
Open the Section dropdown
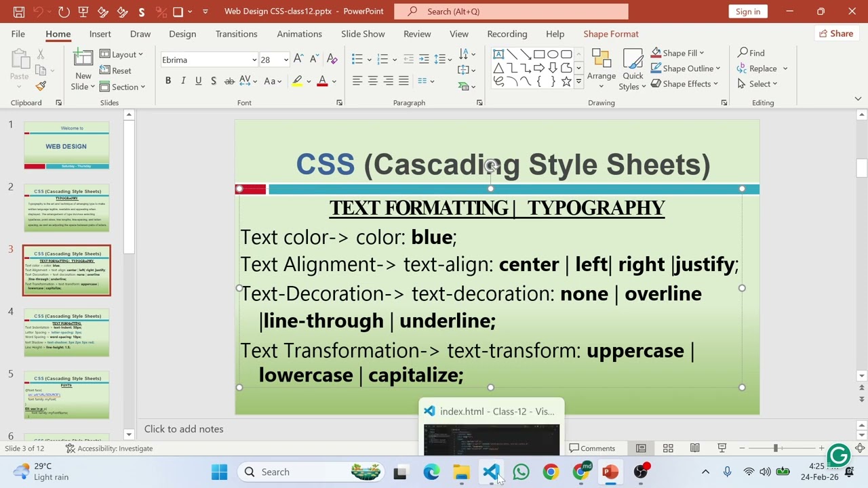click(x=123, y=87)
